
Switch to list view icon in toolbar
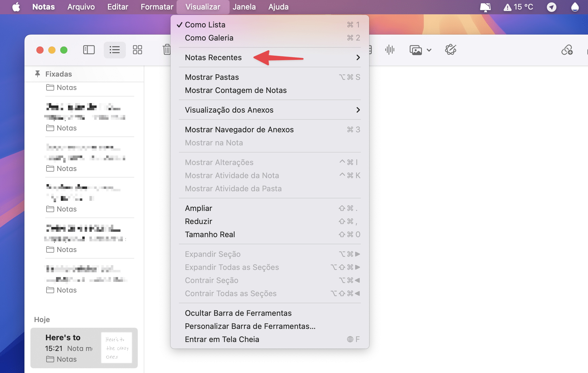coord(114,50)
